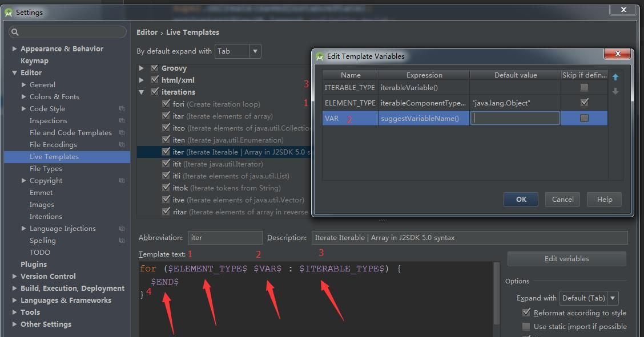Viewport: 644px width, 337px height.
Task: Click the scheme icon beside Code Style
Action: point(122,108)
